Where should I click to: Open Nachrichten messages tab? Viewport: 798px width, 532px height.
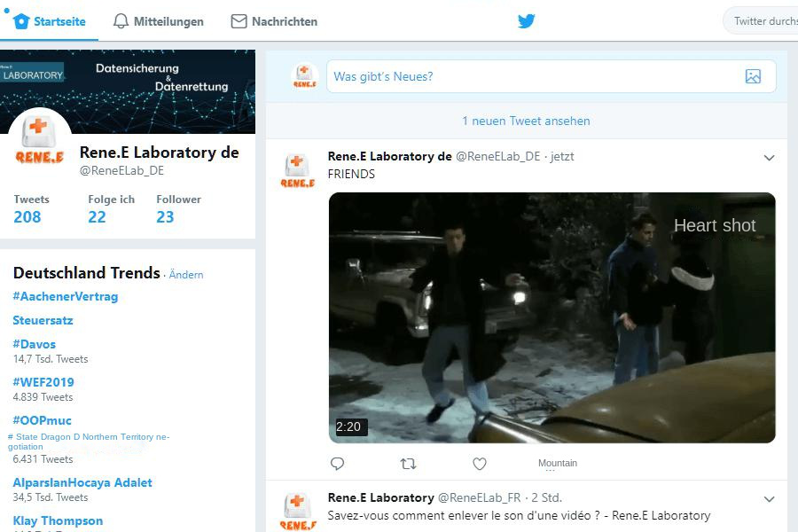[274, 21]
